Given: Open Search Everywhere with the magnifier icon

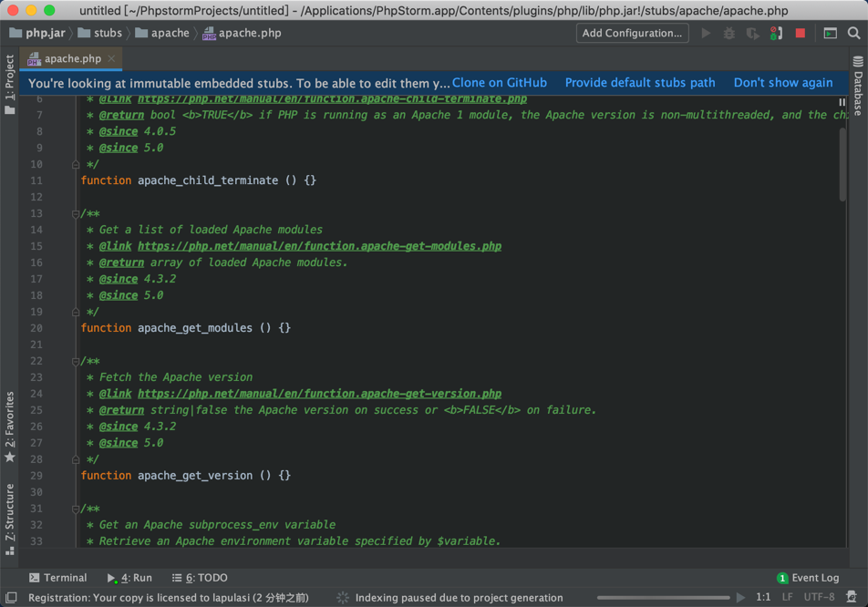Looking at the screenshot, I should 852,33.
